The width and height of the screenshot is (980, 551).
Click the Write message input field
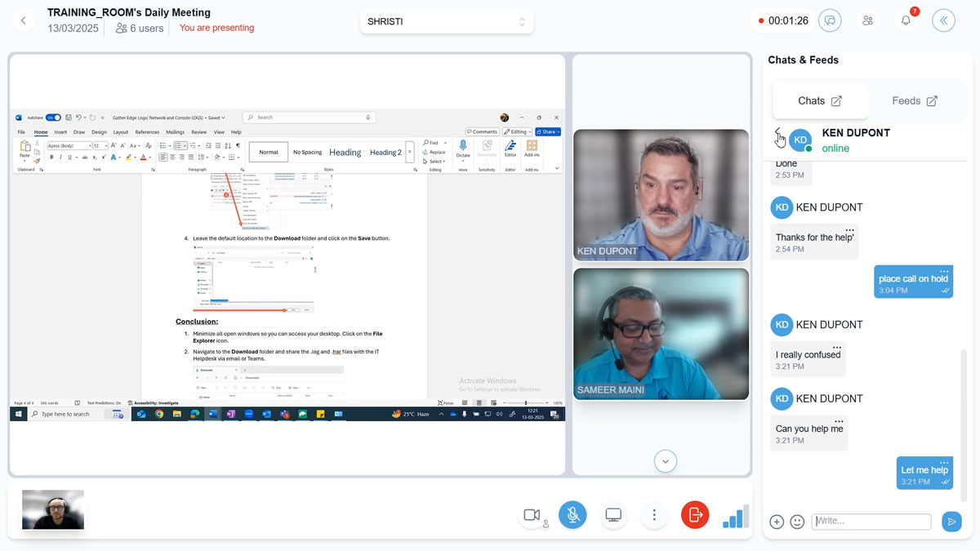tap(871, 522)
